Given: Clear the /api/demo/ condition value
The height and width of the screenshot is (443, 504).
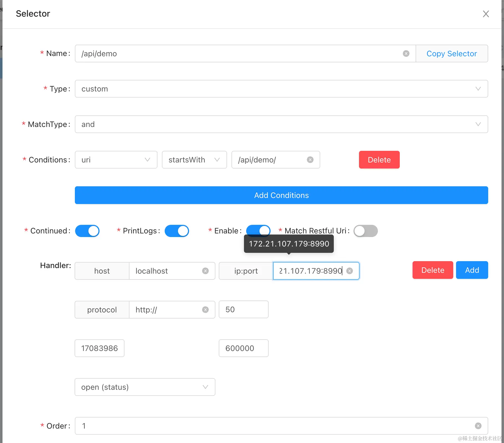Looking at the screenshot, I should 310,160.
